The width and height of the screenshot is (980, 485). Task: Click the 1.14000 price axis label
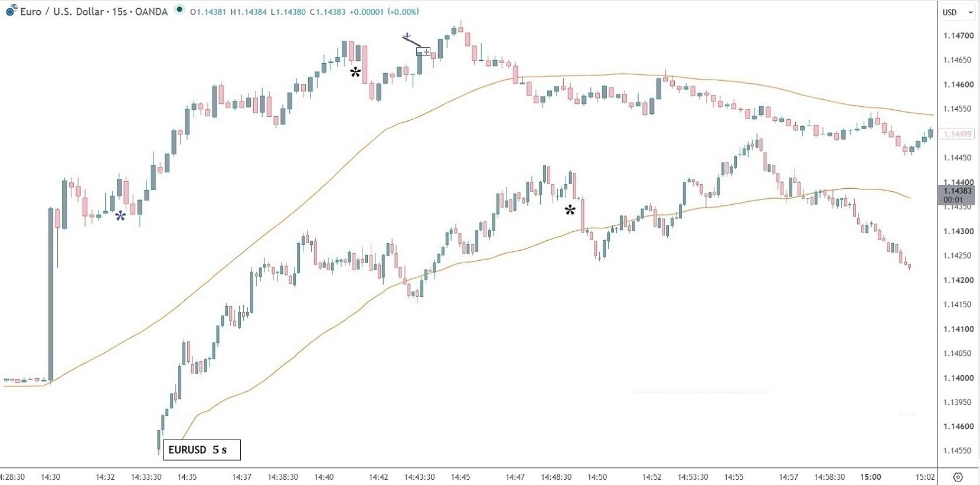958,378
